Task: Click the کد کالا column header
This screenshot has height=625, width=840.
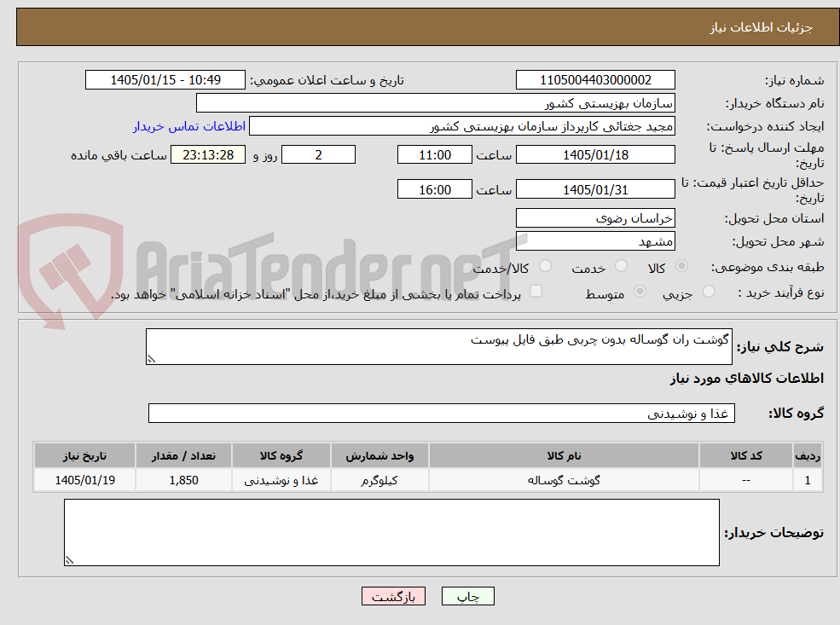Action: tap(745, 456)
